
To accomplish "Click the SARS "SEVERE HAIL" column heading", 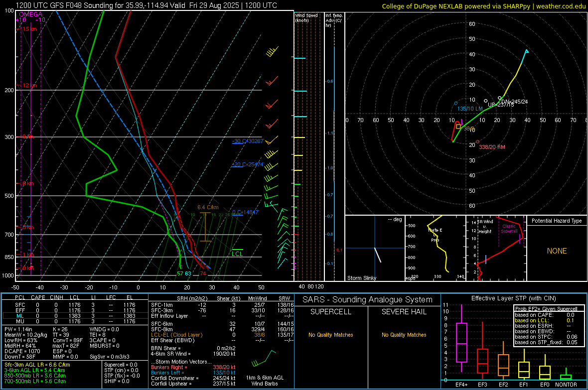I will (x=404, y=312).
